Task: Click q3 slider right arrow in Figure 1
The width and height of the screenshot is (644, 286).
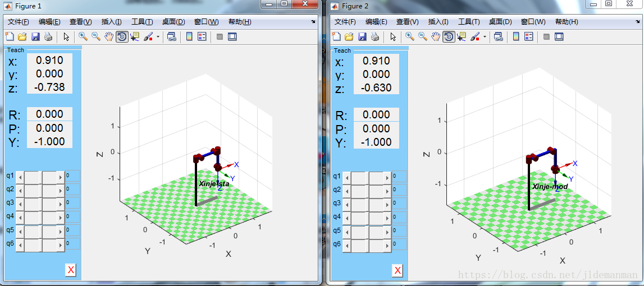Action: click(61, 204)
